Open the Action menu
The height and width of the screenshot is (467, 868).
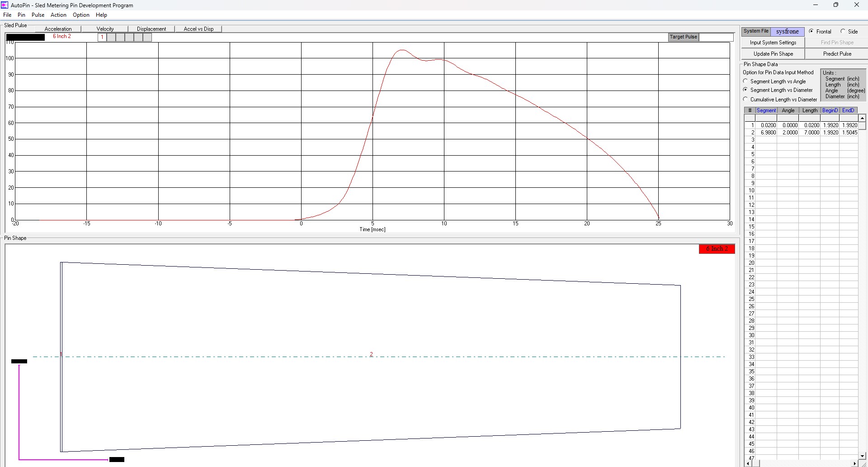tap(58, 15)
